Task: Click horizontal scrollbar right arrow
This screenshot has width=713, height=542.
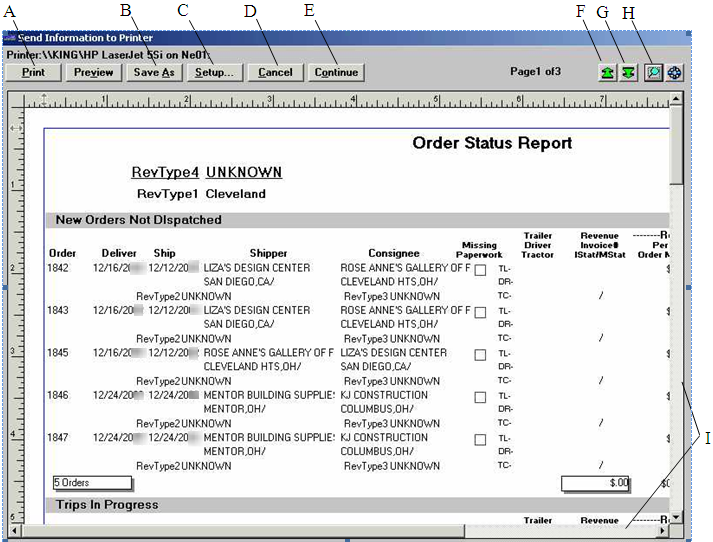Action: pyautogui.click(x=663, y=530)
